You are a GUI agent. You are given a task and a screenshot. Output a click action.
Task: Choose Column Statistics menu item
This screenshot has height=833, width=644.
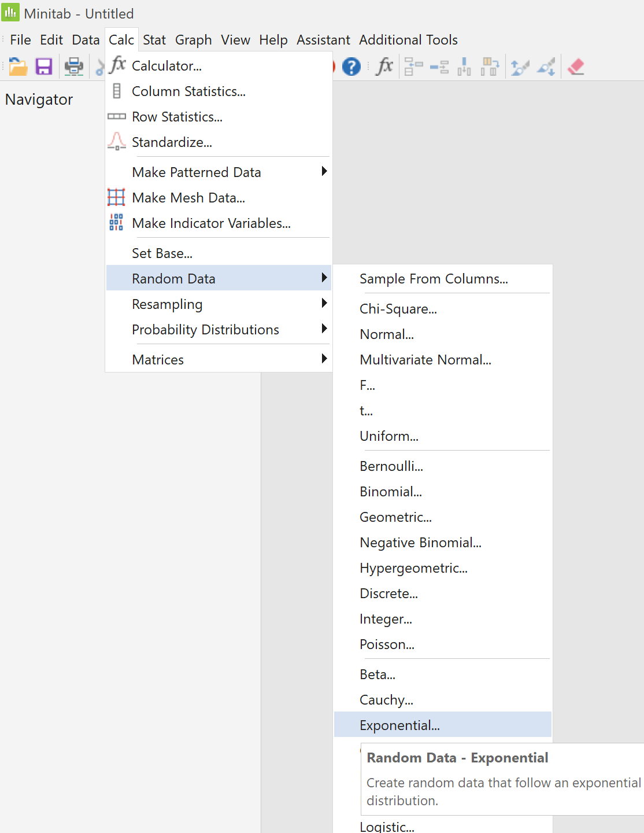(219, 91)
